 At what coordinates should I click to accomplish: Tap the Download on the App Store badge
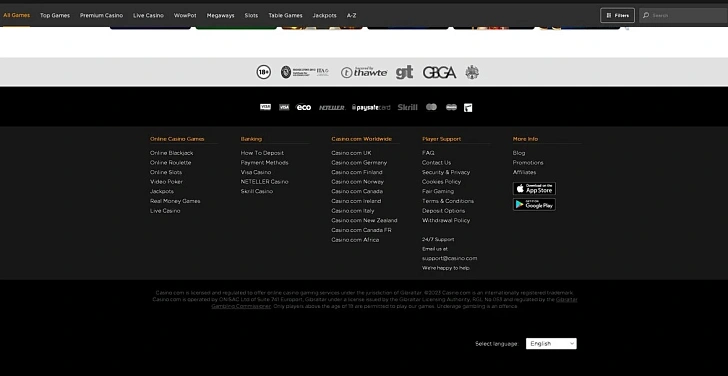pos(534,188)
